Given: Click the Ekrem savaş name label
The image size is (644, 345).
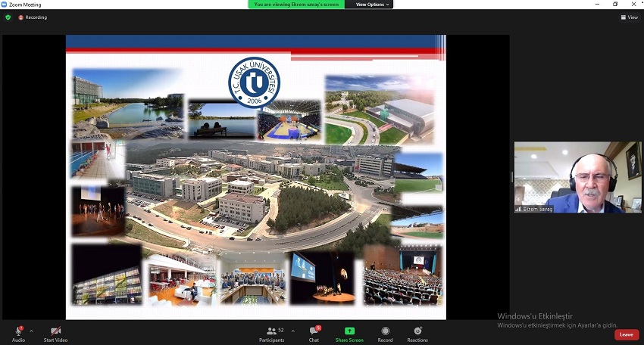Looking at the screenshot, I should 535,209.
